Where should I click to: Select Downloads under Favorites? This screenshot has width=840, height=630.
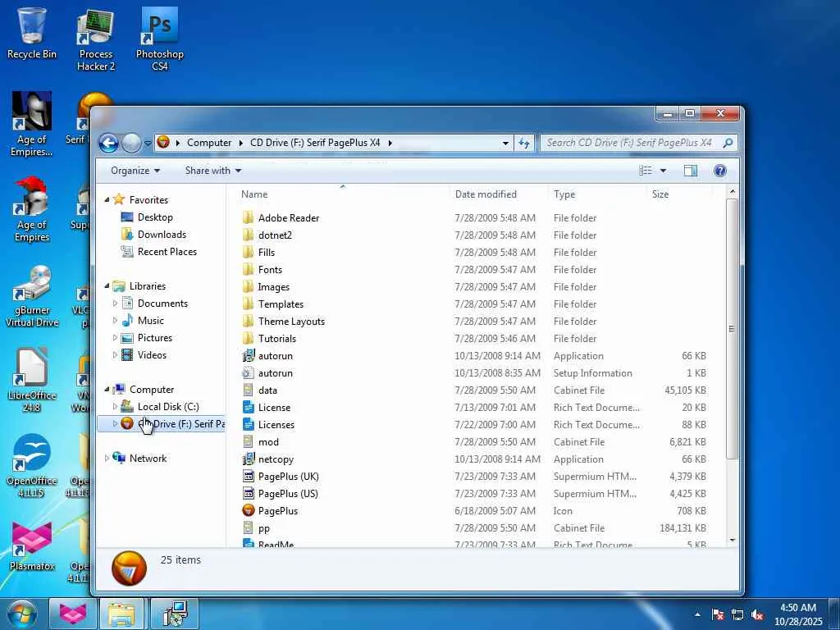162,234
